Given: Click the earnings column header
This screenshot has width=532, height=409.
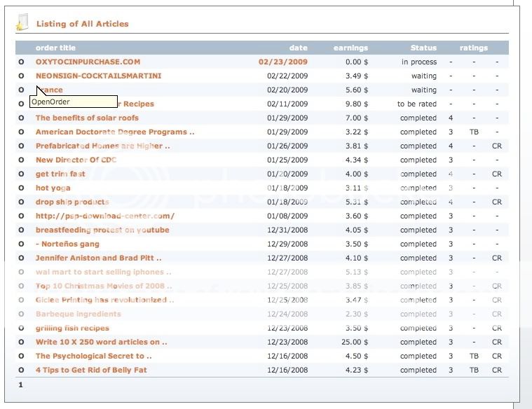Looking at the screenshot, I should click(x=350, y=48).
